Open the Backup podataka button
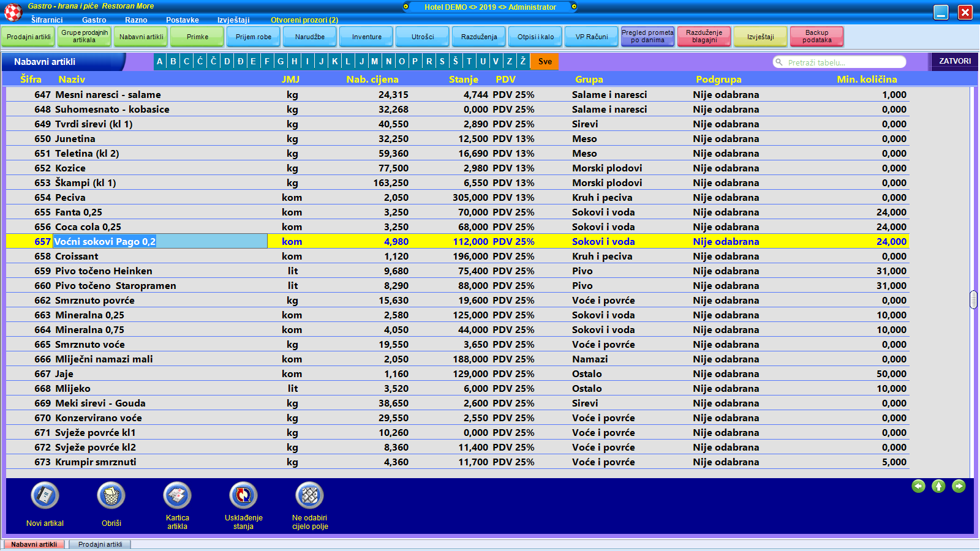 [x=816, y=37]
